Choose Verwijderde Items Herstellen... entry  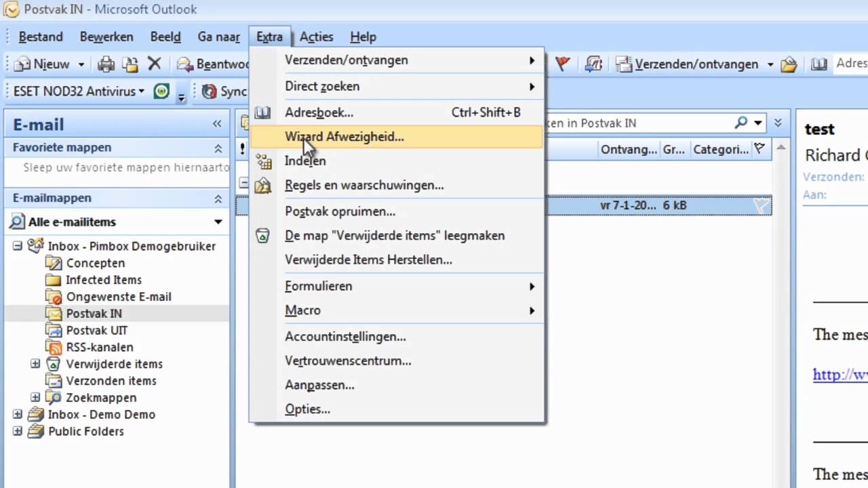397,260
